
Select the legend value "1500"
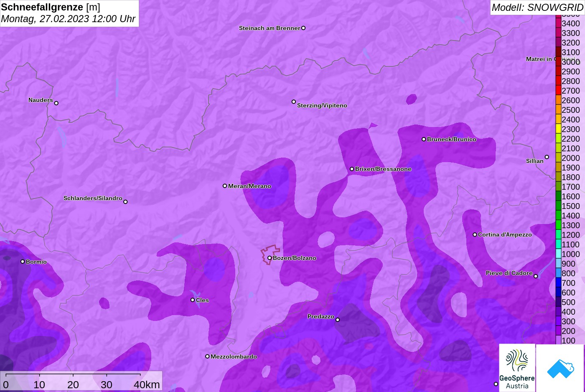point(571,206)
